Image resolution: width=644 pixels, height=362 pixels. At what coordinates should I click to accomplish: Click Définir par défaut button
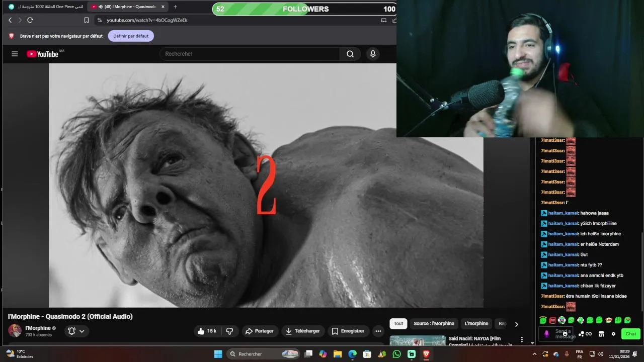pos(131,36)
